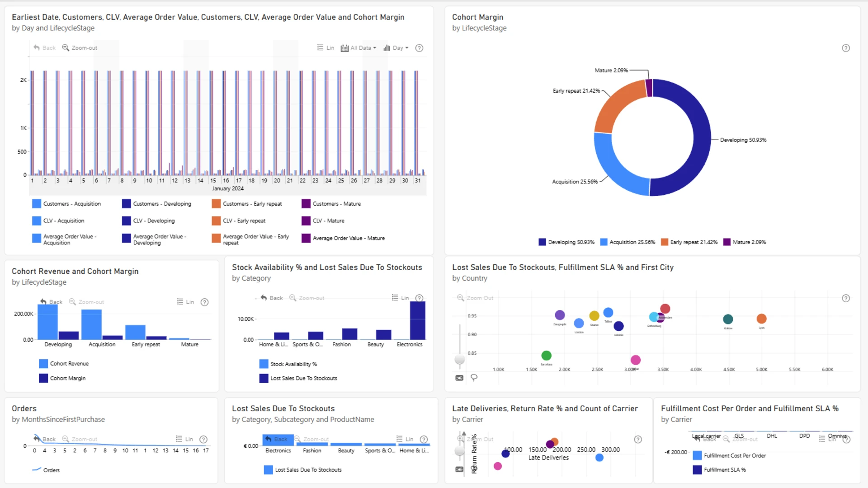Open the Day granularity dropdown
Image resolution: width=868 pixels, height=488 pixels.
point(396,48)
